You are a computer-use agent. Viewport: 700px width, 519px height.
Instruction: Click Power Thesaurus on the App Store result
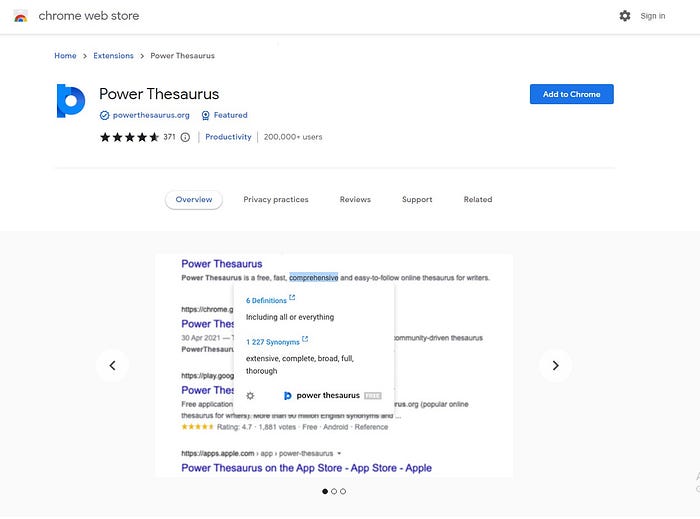tap(306, 468)
